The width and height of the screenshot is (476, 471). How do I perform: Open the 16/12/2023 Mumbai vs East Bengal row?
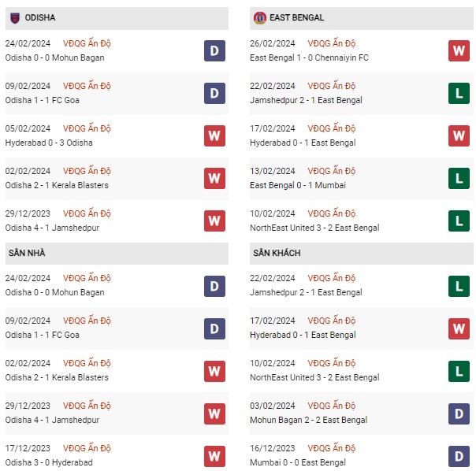coord(361,456)
